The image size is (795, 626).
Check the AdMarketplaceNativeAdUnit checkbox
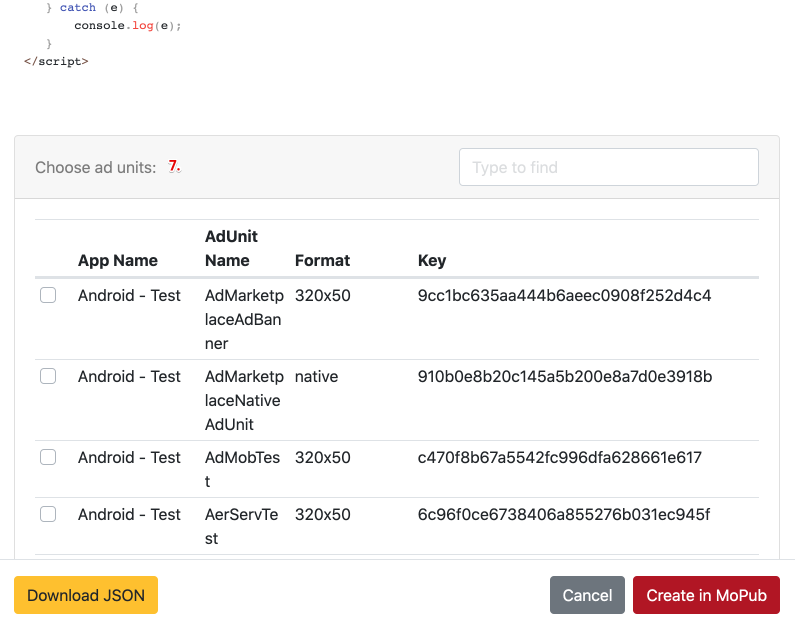(48, 376)
